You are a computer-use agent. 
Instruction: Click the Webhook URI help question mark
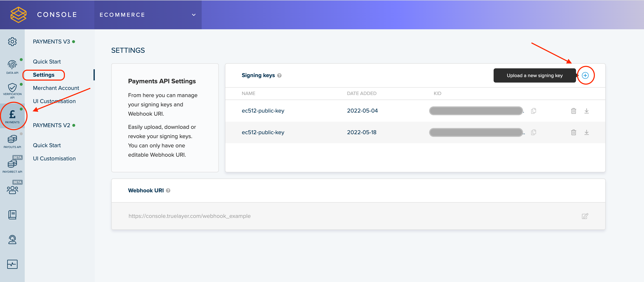[x=168, y=190]
